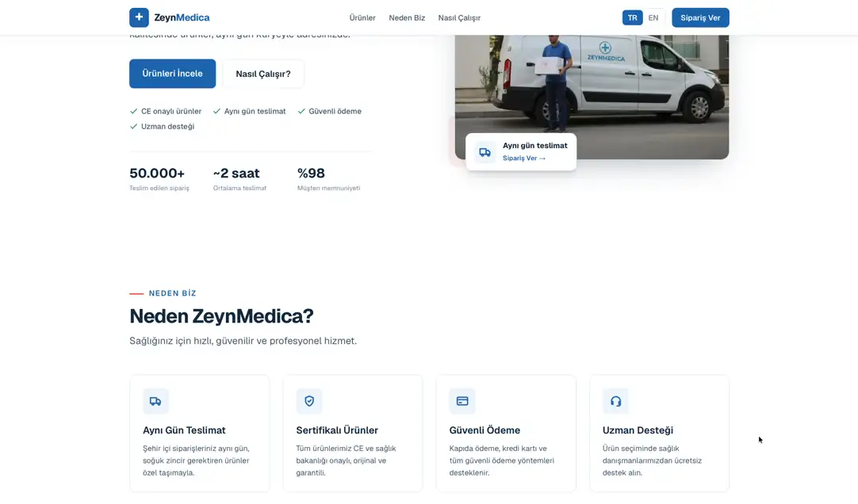Screen dimensions: 858x504
Task: Switch language to TR
Action: (632, 17)
